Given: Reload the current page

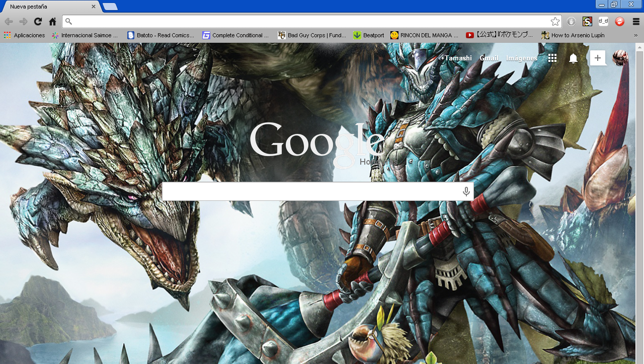Looking at the screenshot, I should (38, 22).
